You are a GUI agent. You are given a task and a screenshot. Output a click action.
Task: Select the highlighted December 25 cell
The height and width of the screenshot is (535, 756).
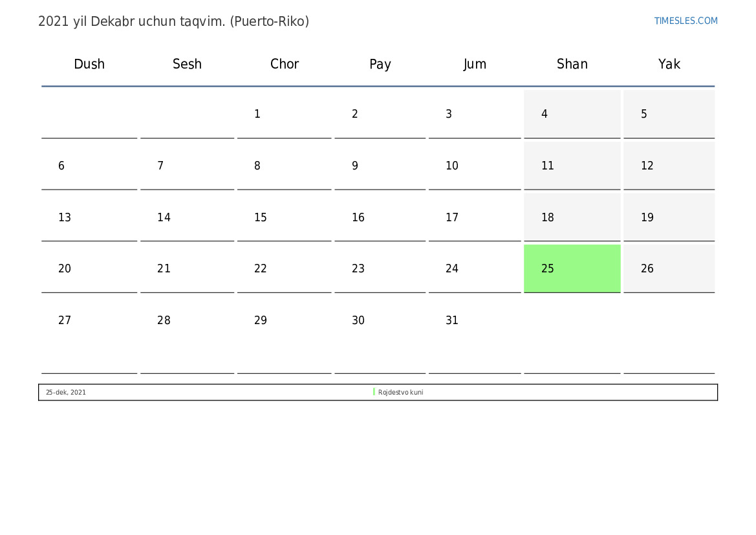pos(572,268)
